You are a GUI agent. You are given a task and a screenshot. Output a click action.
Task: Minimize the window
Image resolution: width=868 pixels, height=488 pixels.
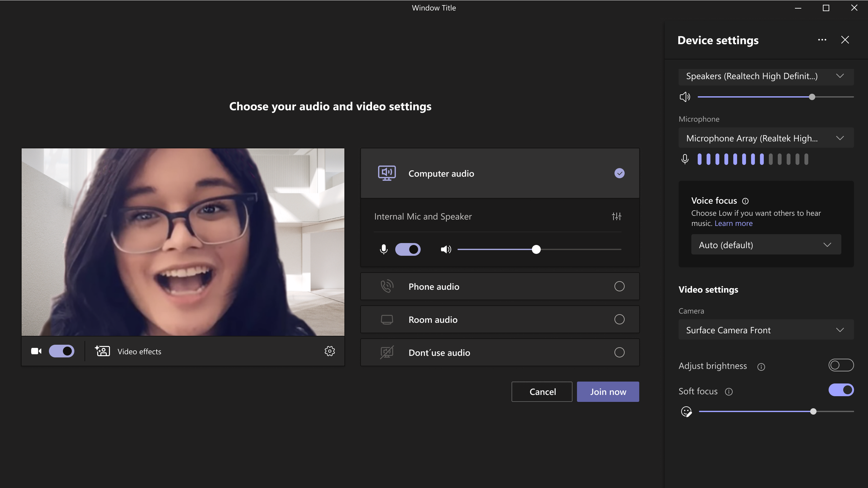pos(798,8)
